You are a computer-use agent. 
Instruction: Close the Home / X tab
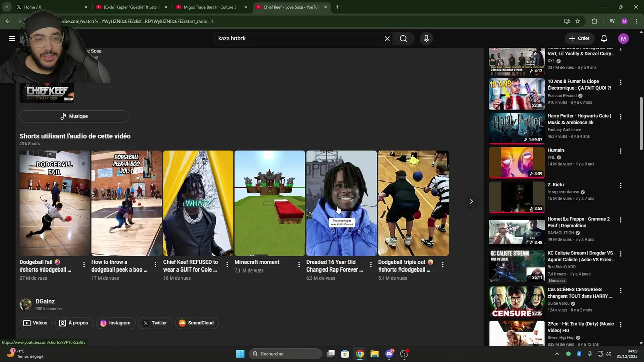86,7
